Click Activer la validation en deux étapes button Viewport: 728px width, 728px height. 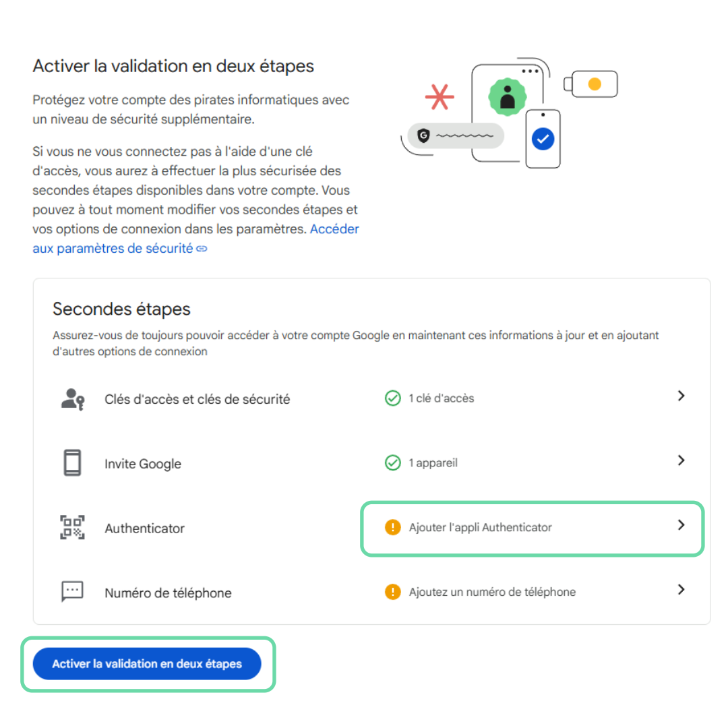tap(147, 663)
